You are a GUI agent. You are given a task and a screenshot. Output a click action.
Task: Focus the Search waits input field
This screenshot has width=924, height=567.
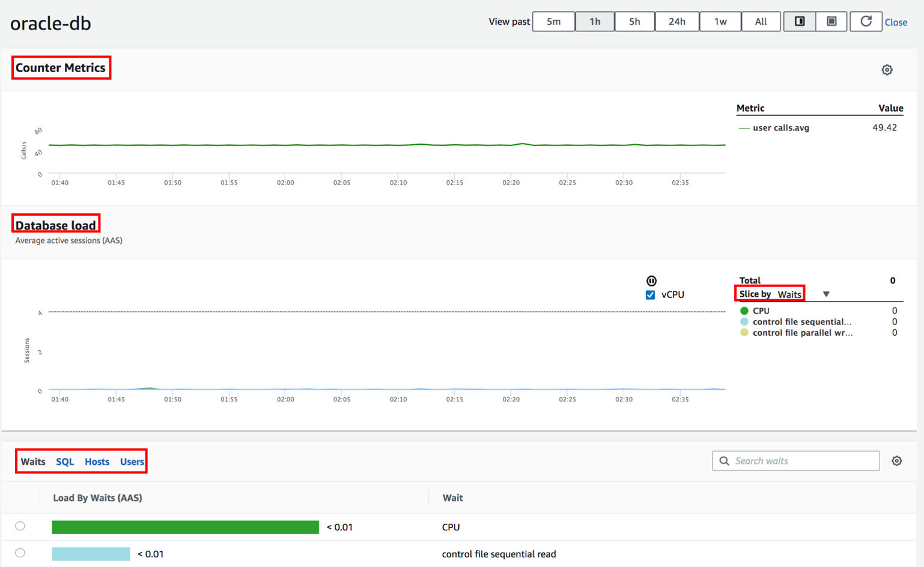[796, 461]
